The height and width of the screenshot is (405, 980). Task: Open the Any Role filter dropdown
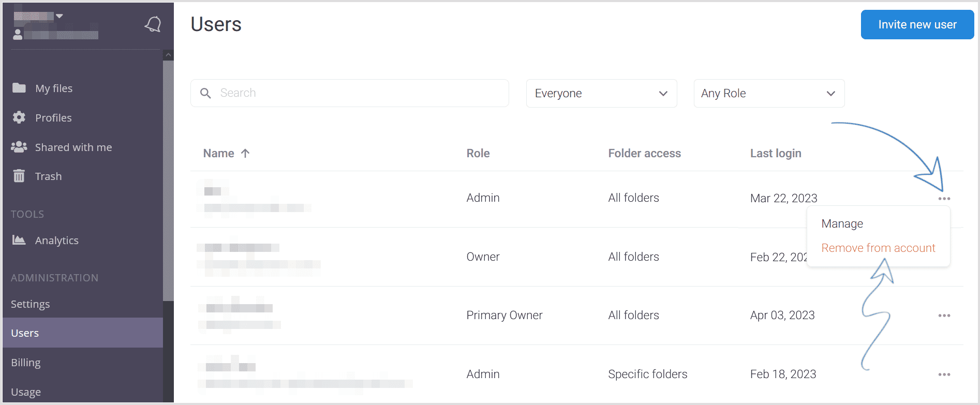pyautogui.click(x=769, y=93)
